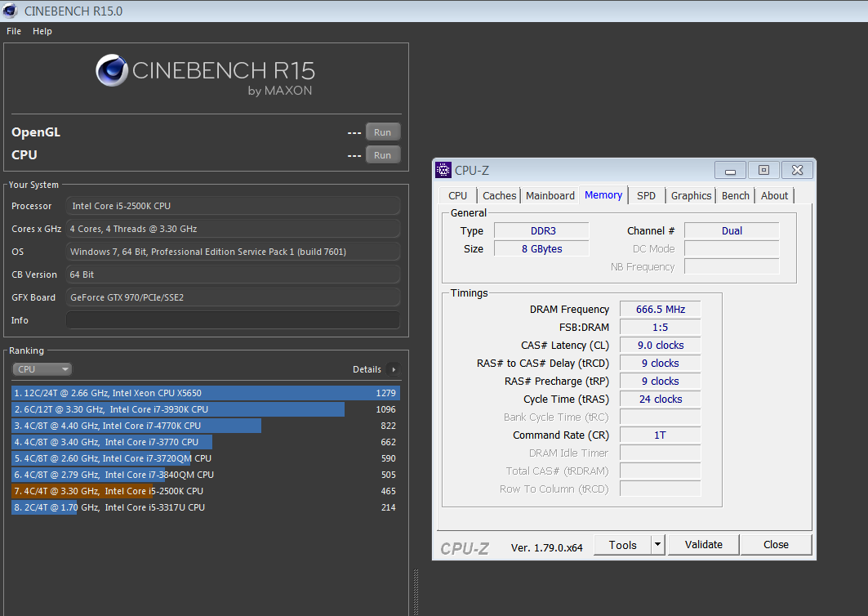Minimize the CPU-Z window

730,170
